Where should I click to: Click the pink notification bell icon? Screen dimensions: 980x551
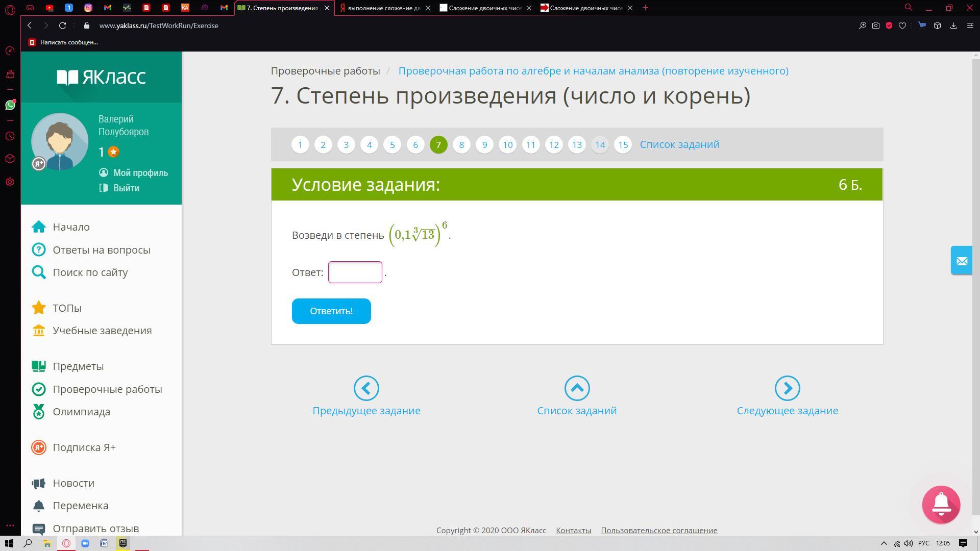(941, 505)
